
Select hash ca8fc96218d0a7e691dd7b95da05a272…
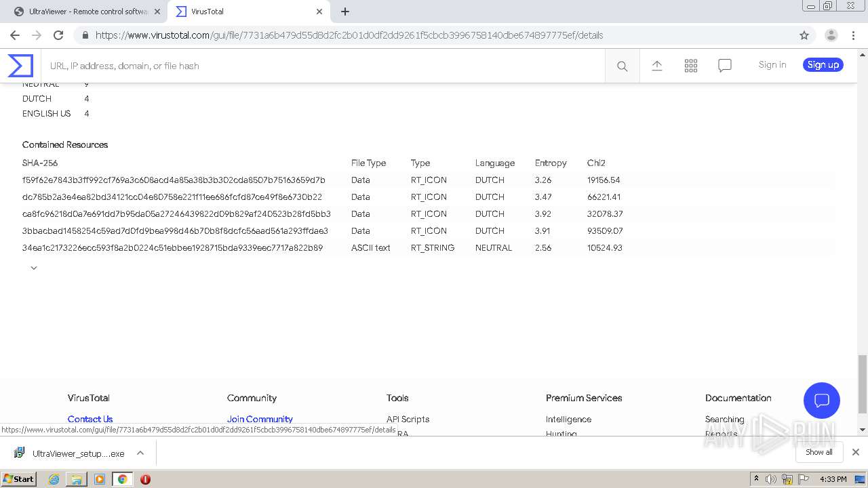point(176,214)
